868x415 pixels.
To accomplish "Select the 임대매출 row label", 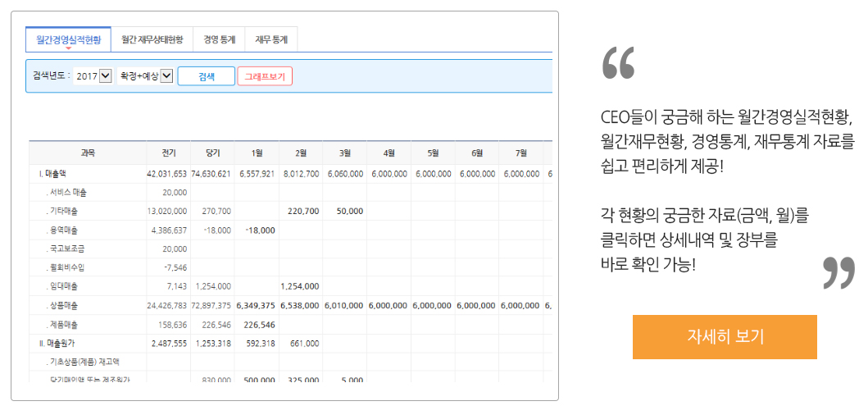I will 62,286.
